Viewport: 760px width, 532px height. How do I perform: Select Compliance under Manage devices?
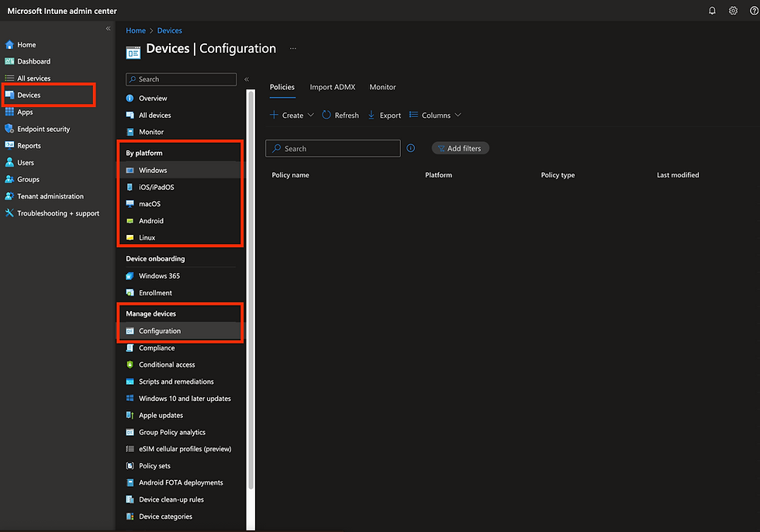pos(157,348)
